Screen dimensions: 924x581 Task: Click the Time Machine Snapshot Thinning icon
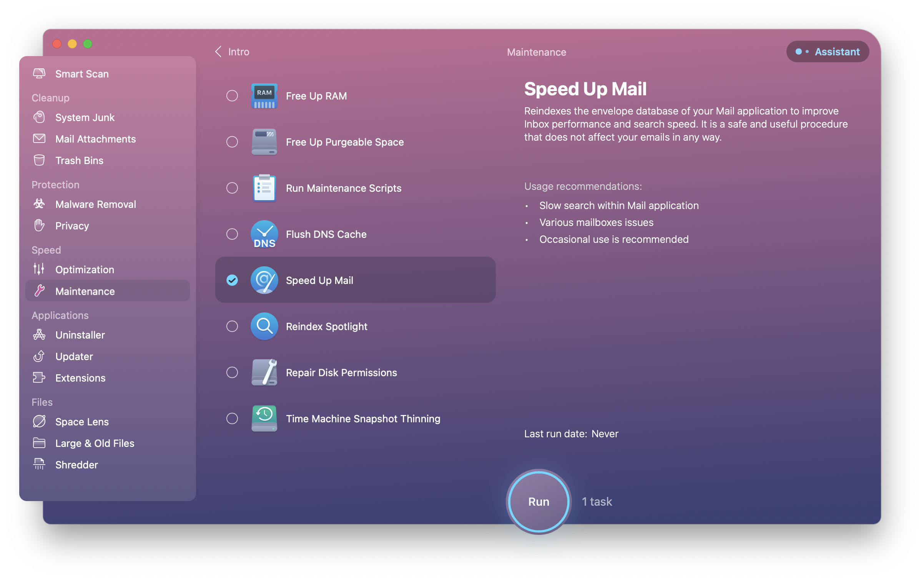pos(264,418)
